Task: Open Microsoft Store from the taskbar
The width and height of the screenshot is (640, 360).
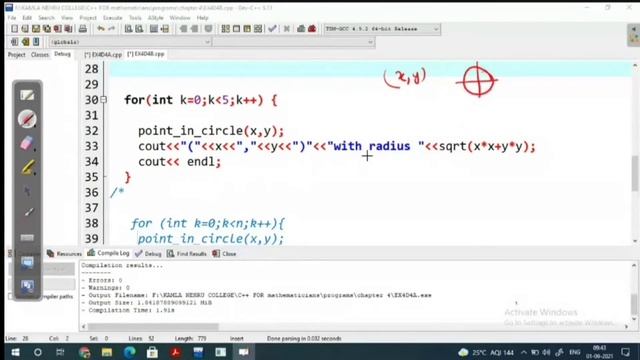Action: tap(152, 352)
